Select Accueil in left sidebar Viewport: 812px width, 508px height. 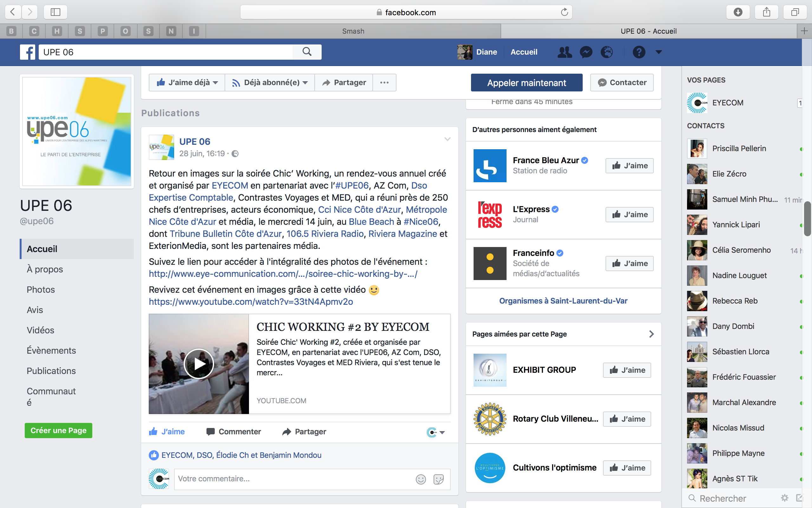pos(77,249)
